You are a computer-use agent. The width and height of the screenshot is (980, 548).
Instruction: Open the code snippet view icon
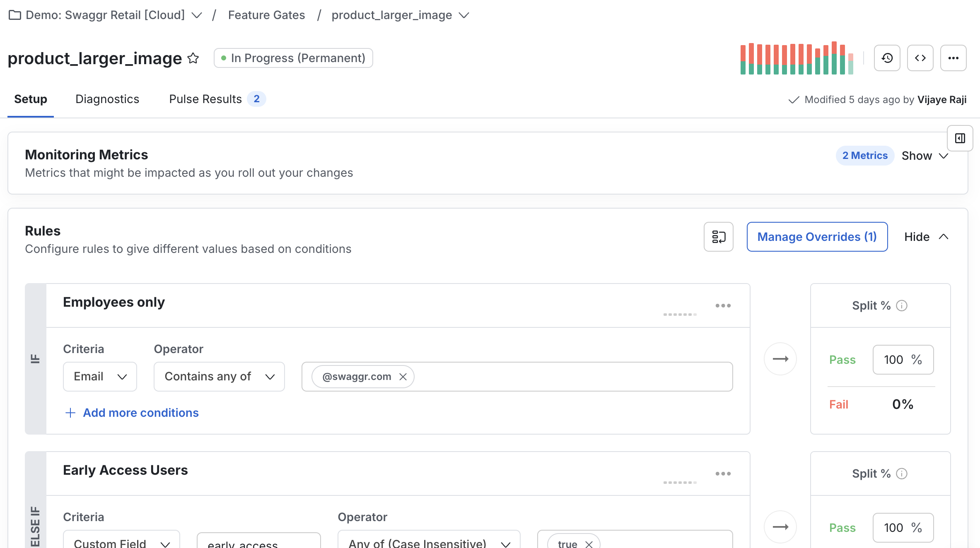click(x=920, y=58)
